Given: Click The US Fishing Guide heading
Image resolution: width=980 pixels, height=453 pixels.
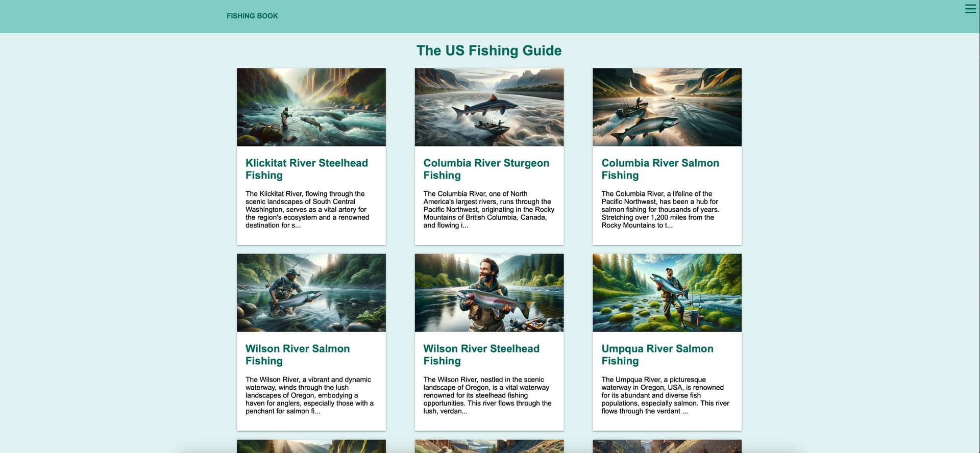Looking at the screenshot, I should click(489, 51).
